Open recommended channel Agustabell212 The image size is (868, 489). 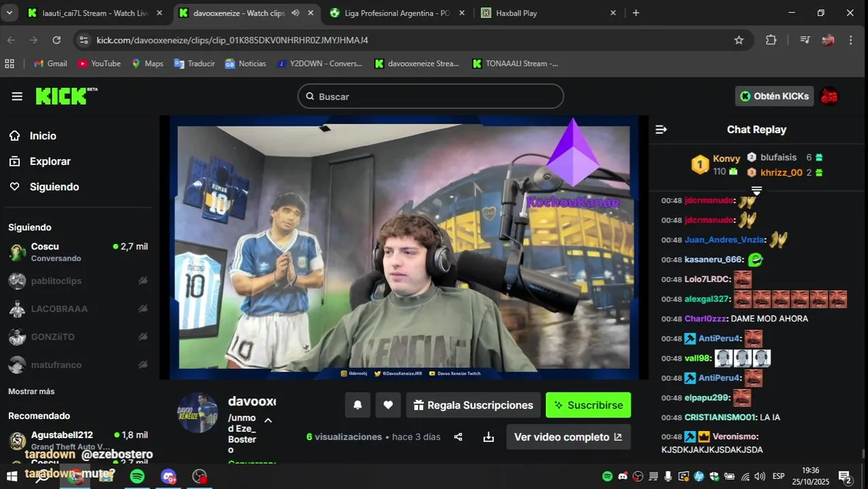point(78,440)
